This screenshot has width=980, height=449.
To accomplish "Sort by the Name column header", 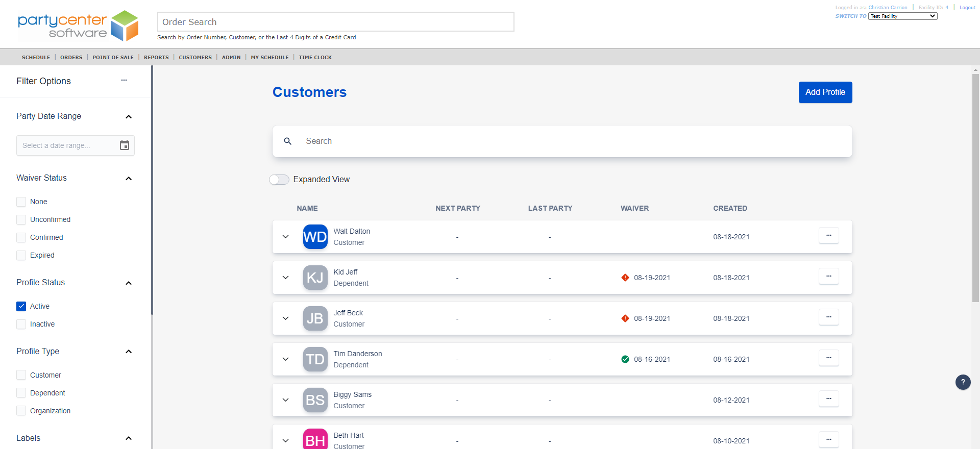I will point(307,208).
